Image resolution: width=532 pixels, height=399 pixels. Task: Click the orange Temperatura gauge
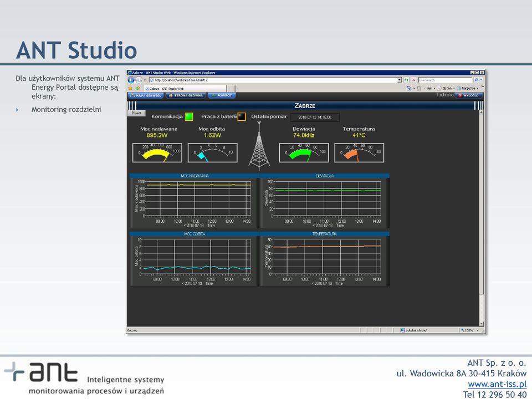[359, 153]
